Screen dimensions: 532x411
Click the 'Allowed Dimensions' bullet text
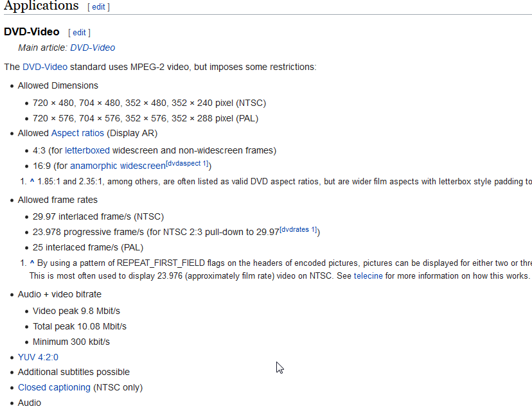pyautogui.click(x=58, y=85)
